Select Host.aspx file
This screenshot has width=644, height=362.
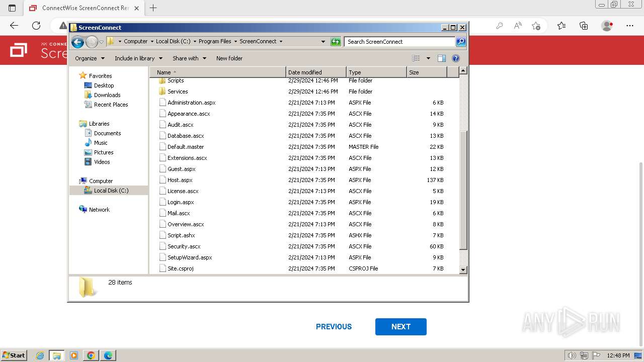(180, 180)
